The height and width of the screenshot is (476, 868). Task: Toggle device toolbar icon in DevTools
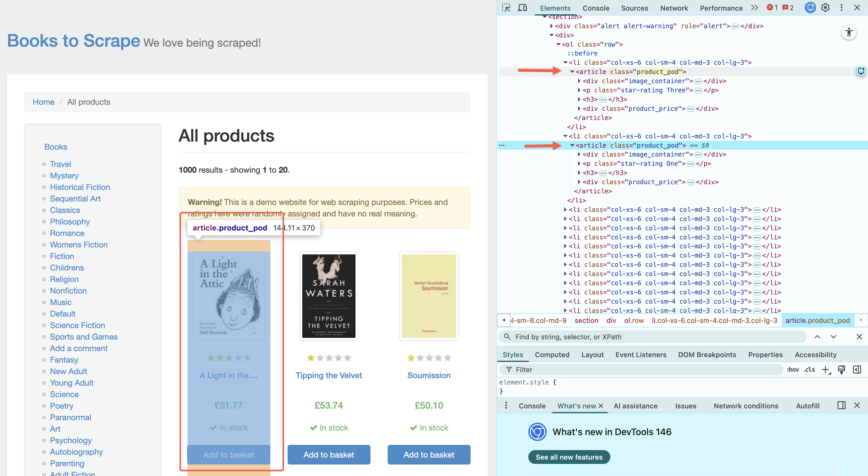pyautogui.click(x=522, y=8)
